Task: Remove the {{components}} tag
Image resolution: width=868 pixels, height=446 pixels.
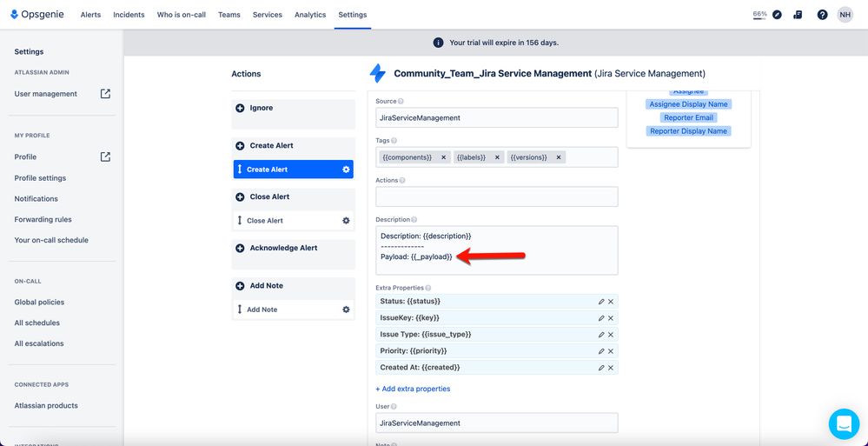Action: click(443, 157)
